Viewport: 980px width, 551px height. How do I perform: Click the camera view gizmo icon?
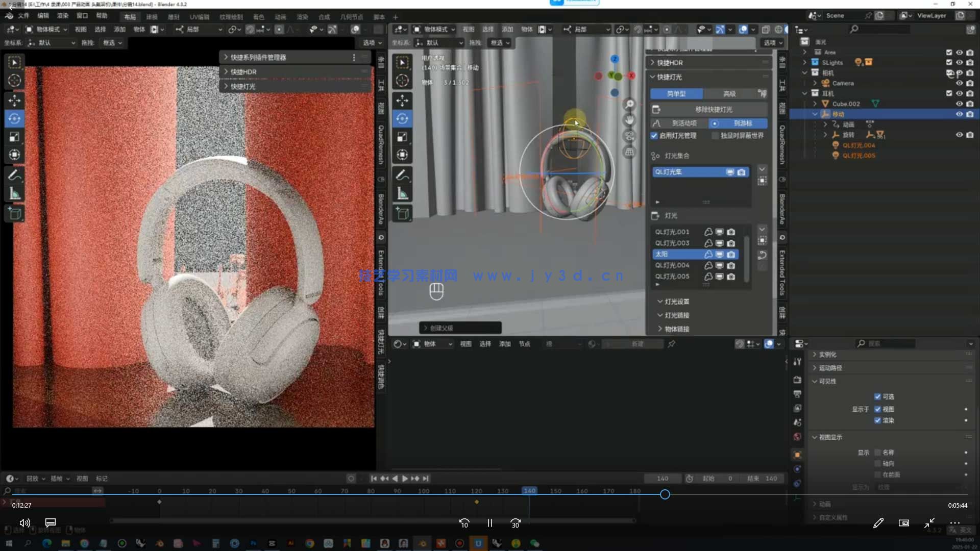[630, 136]
